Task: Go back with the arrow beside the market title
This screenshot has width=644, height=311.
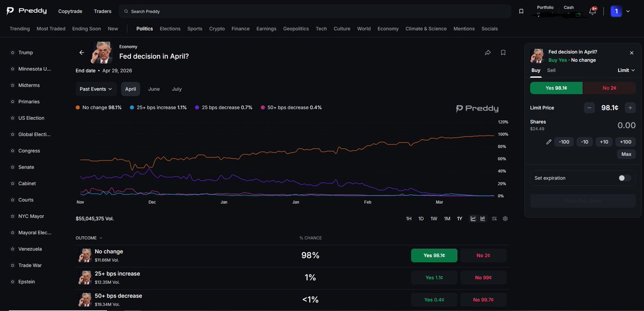Action: (x=82, y=53)
